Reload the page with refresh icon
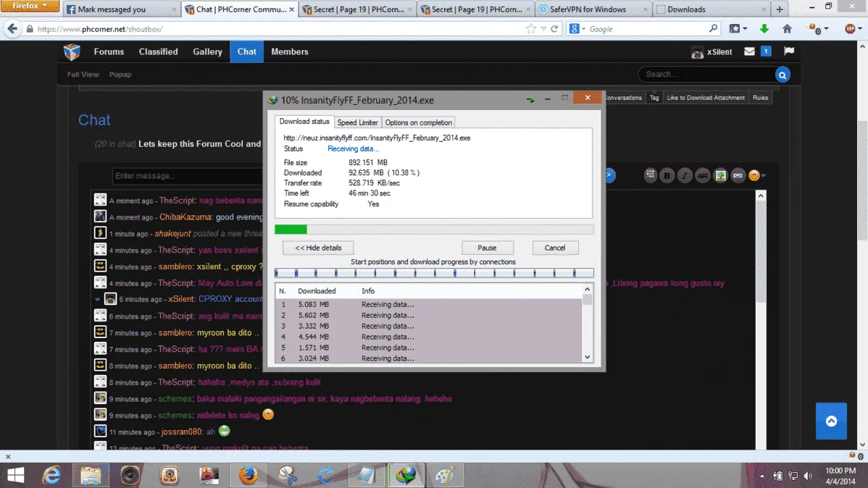 554,29
